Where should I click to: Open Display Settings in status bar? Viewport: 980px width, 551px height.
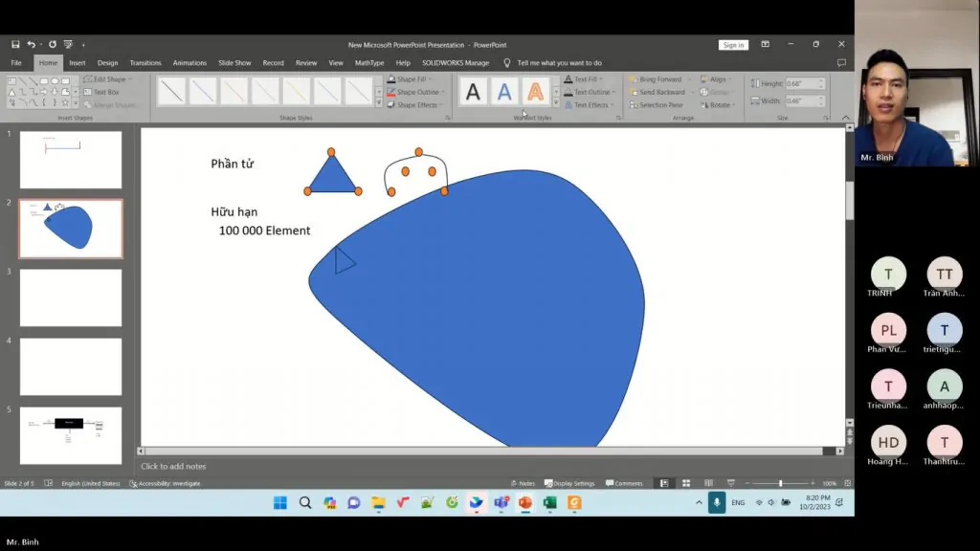[x=569, y=483]
